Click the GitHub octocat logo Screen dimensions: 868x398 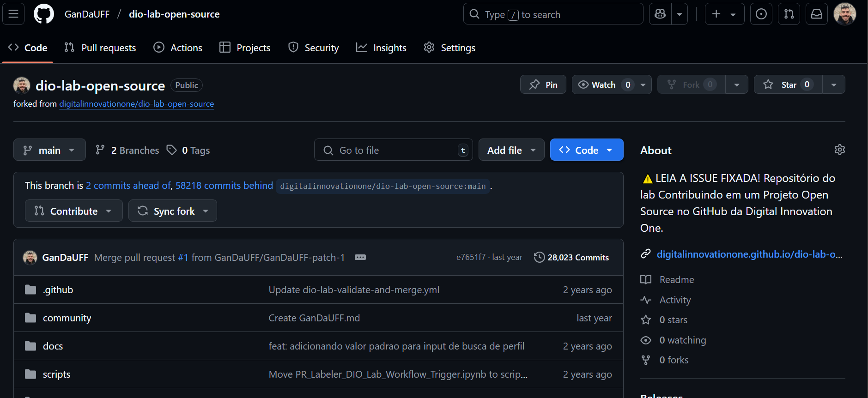pos(44,14)
